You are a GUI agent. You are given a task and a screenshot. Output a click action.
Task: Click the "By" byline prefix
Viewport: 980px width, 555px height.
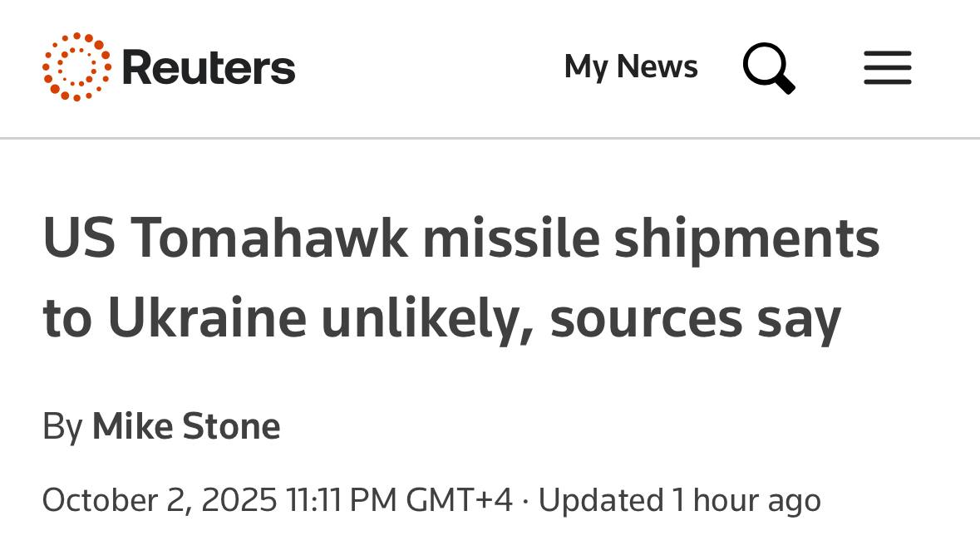[x=62, y=427]
